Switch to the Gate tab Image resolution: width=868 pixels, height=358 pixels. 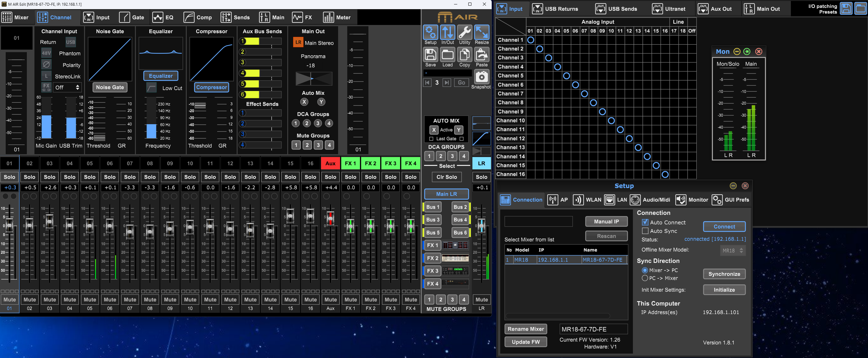click(132, 17)
